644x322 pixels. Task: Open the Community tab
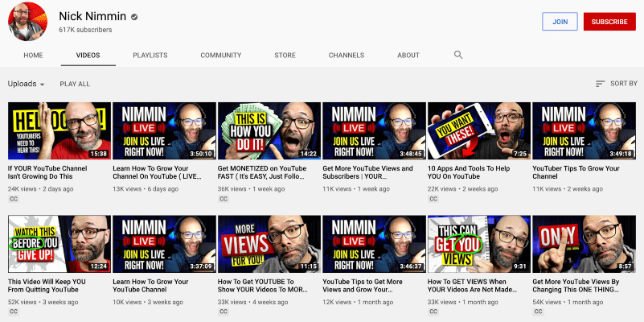click(220, 56)
